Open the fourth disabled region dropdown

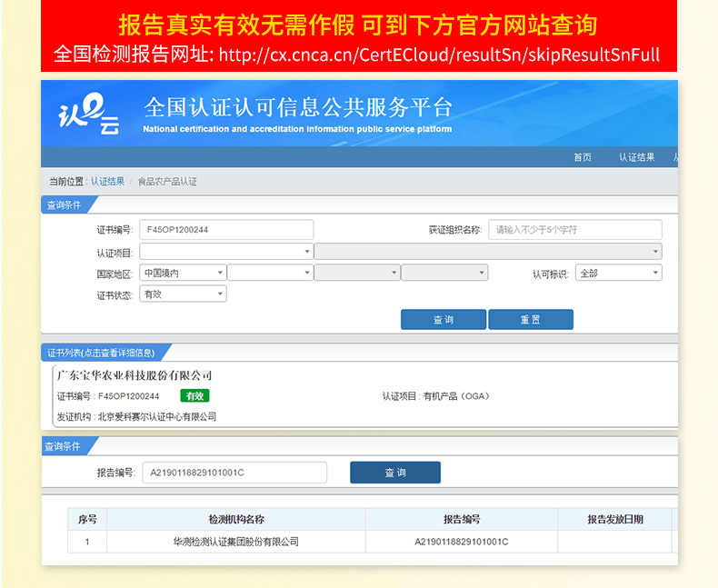[x=444, y=273]
